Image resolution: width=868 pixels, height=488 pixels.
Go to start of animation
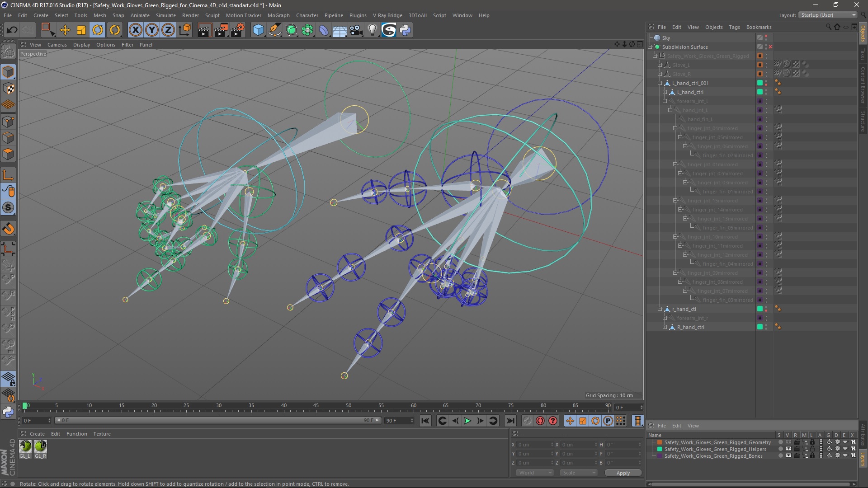[425, 421]
